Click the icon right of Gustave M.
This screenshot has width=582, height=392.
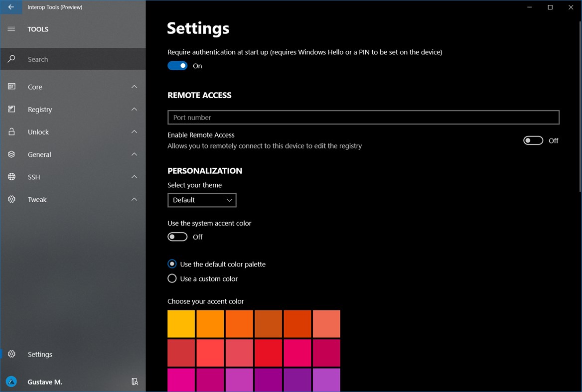tap(135, 382)
